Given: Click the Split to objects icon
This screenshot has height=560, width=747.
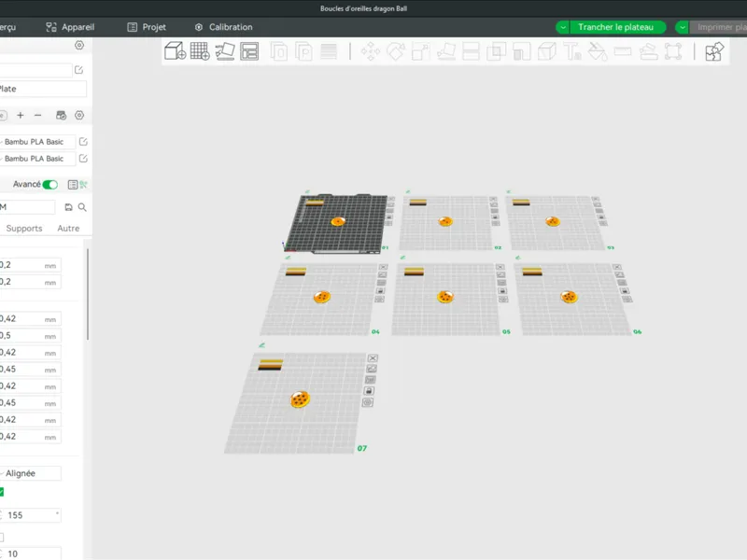Looking at the screenshot, I should (279, 51).
